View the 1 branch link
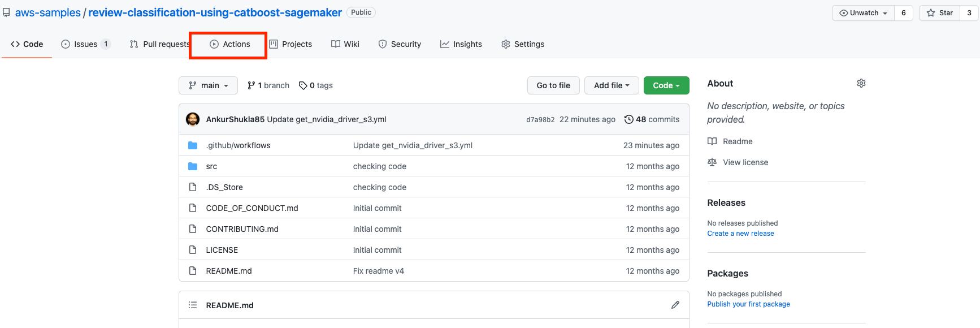This screenshot has width=980, height=328. coord(268,85)
